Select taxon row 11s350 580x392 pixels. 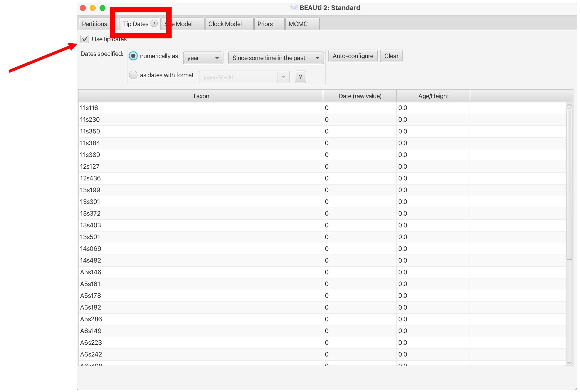(x=322, y=131)
